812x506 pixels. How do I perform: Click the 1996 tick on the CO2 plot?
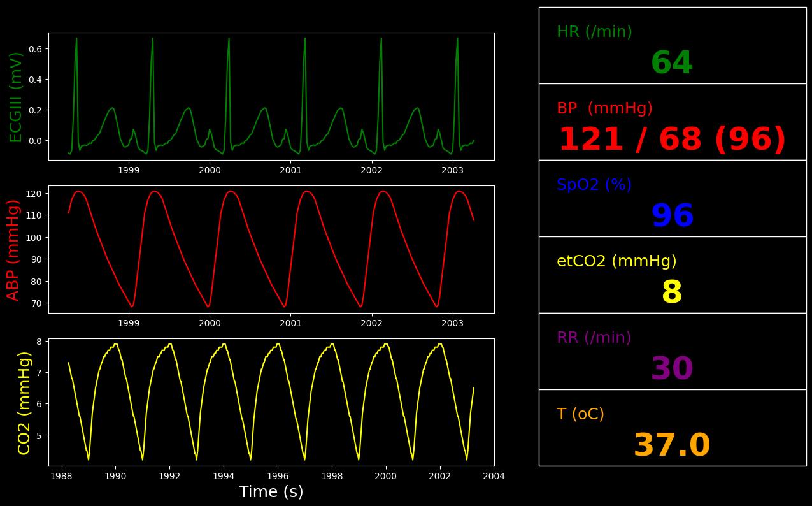tap(278, 476)
